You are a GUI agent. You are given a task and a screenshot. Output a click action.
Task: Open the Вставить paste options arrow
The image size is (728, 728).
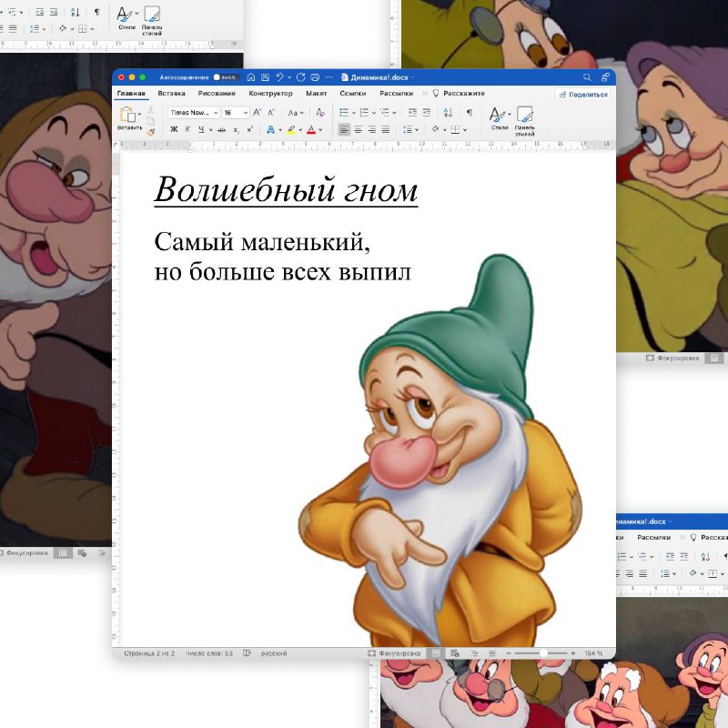pyautogui.click(x=139, y=114)
